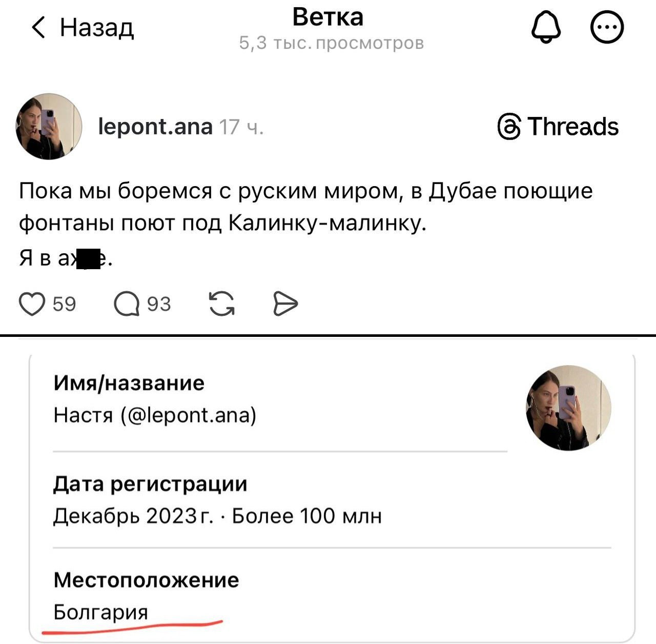This screenshot has height=644, width=656.
Task: Go back using the Назад button
Action: (83, 27)
